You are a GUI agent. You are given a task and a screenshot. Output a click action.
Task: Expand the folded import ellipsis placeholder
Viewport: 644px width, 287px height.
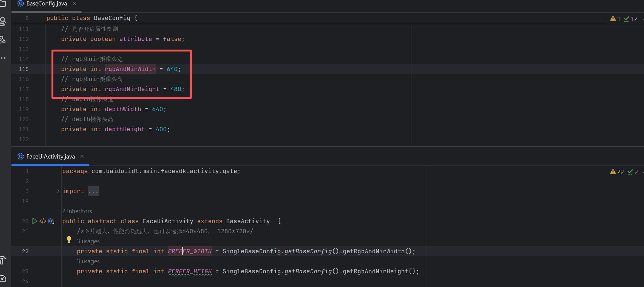tap(93, 191)
